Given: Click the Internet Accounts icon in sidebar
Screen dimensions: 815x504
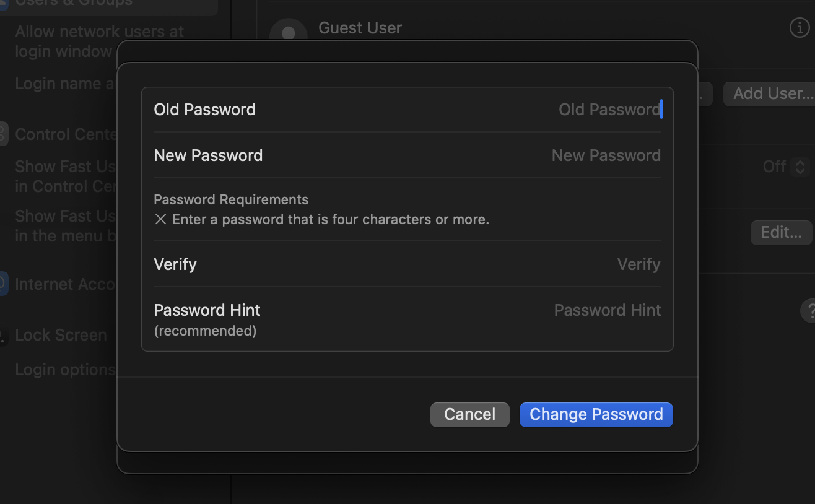Looking at the screenshot, I should [x=3, y=284].
